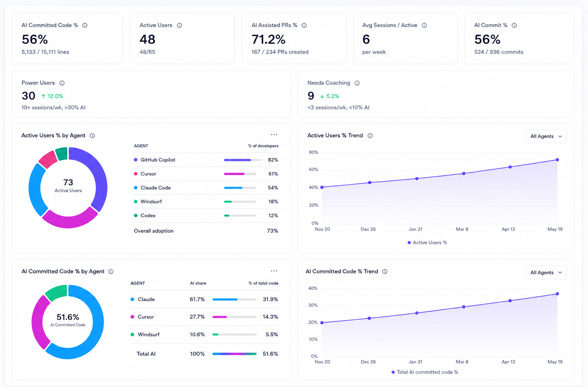Click Claude 61.7% AI share bar
The height and width of the screenshot is (387, 588).
235,299
